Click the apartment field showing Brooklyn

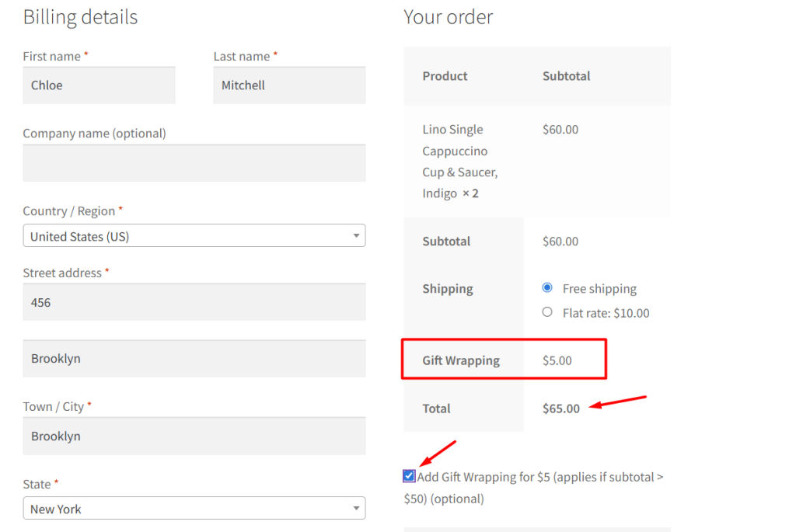click(x=194, y=358)
